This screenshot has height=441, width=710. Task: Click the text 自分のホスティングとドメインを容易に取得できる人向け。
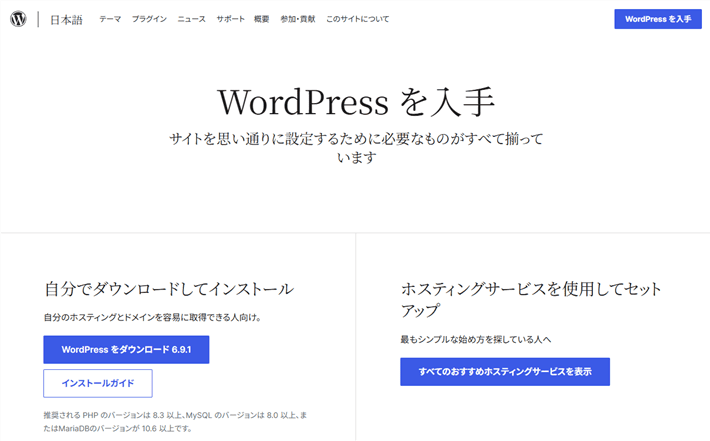click(153, 317)
